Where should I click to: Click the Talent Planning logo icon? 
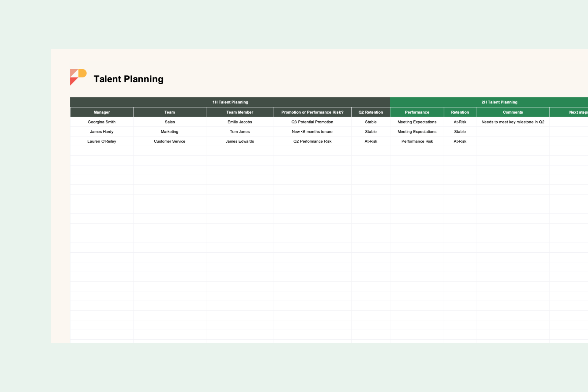point(78,77)
